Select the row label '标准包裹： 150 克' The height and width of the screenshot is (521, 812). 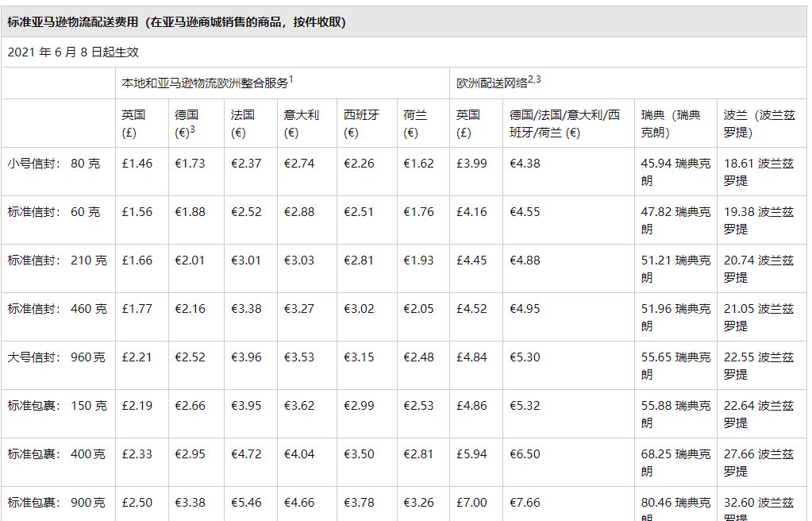tap(57, 405)
